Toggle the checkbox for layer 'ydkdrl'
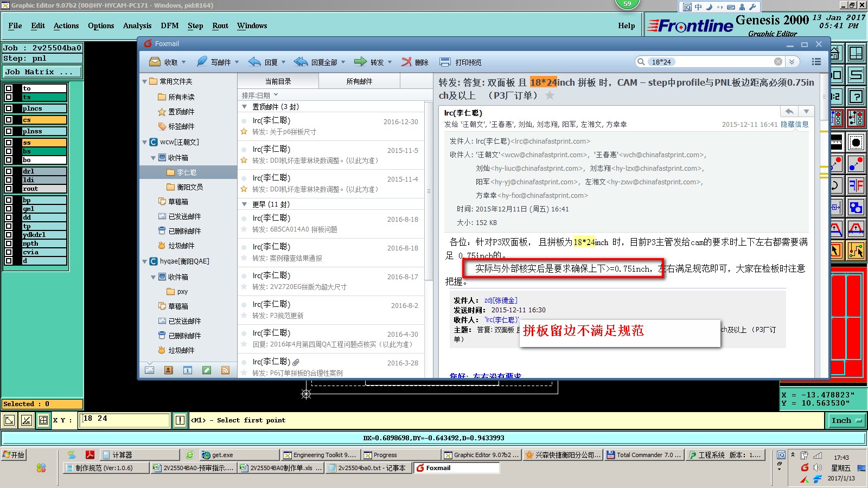The width and height of the screenshot is (868, 488). click(x=9, y=235)
